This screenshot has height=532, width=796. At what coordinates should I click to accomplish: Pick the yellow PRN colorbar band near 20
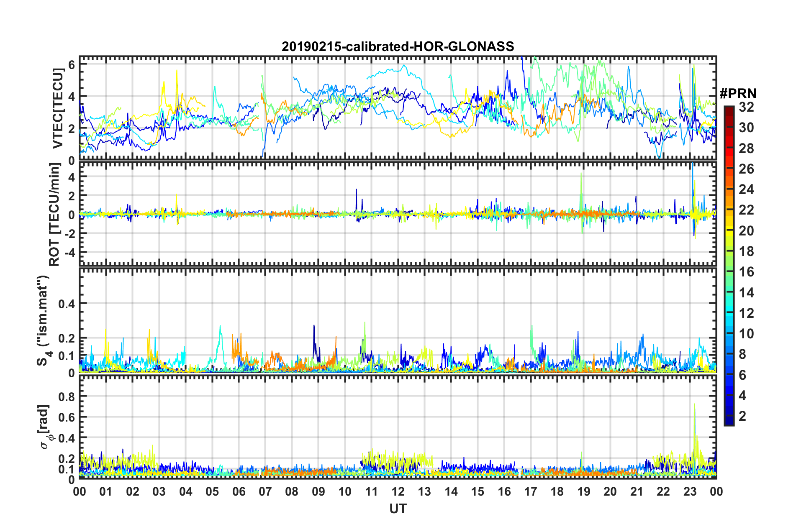tap(729, 231)
